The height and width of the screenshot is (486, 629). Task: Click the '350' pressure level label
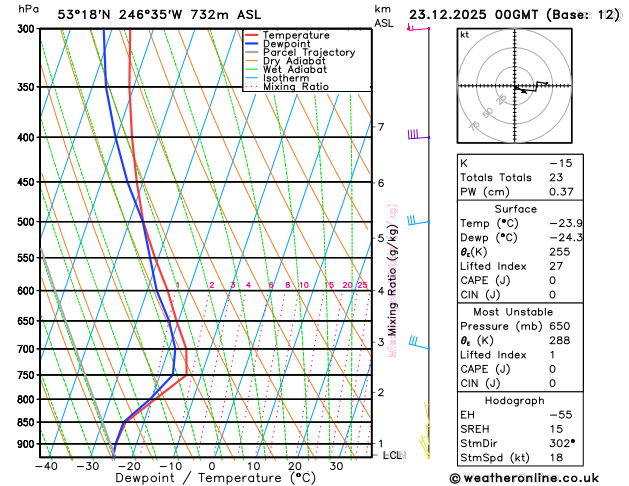[x=28, y=87]
